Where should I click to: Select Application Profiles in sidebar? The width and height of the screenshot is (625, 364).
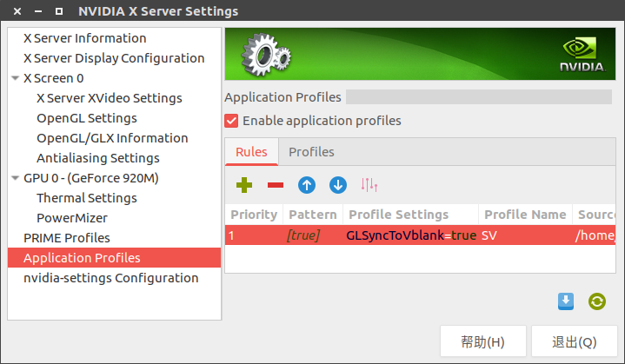click(114, 258)
